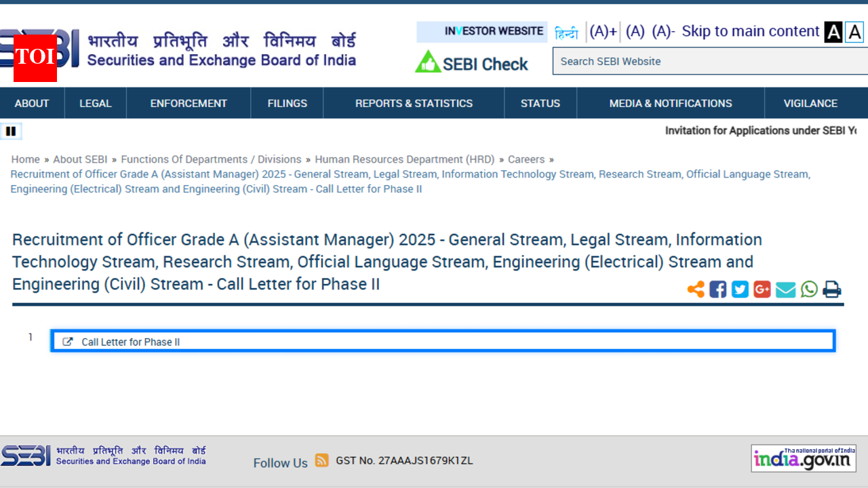Enable high contrast dark mode
The image size is (868, 488).
833,32
